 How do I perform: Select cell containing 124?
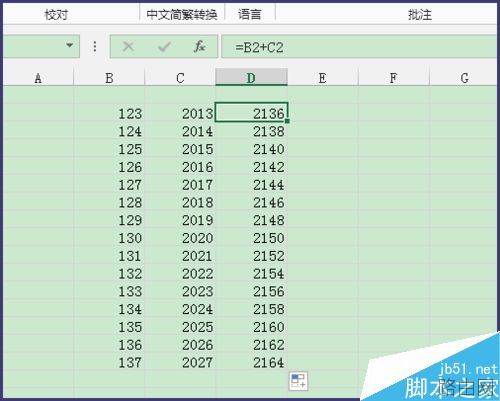pyautogui.click(x=109, y=131)
